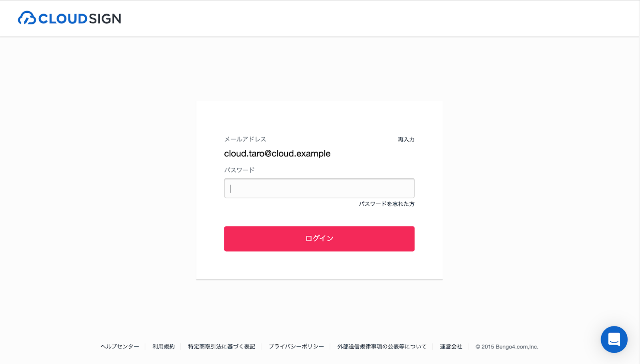Open 特定商取引法に基づく表記 footer link

click(222, 347)
